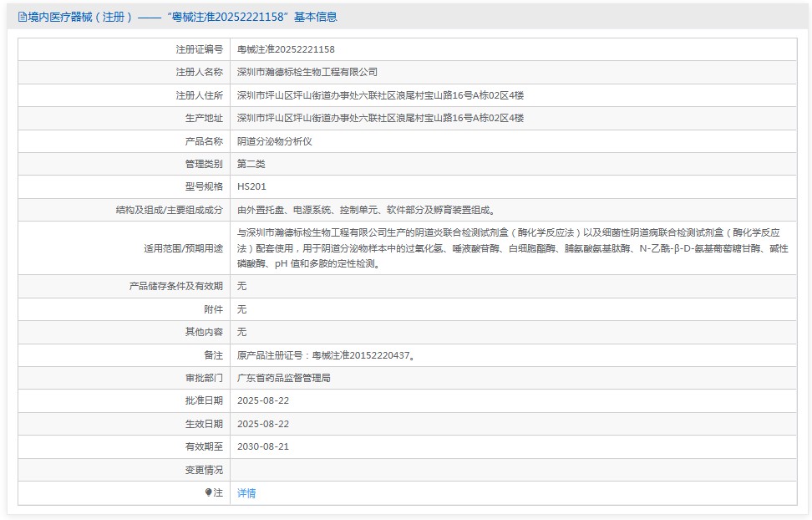Click the document icon in the header
Viewport: 812px width, 520px height.
[x=23, y=17]
